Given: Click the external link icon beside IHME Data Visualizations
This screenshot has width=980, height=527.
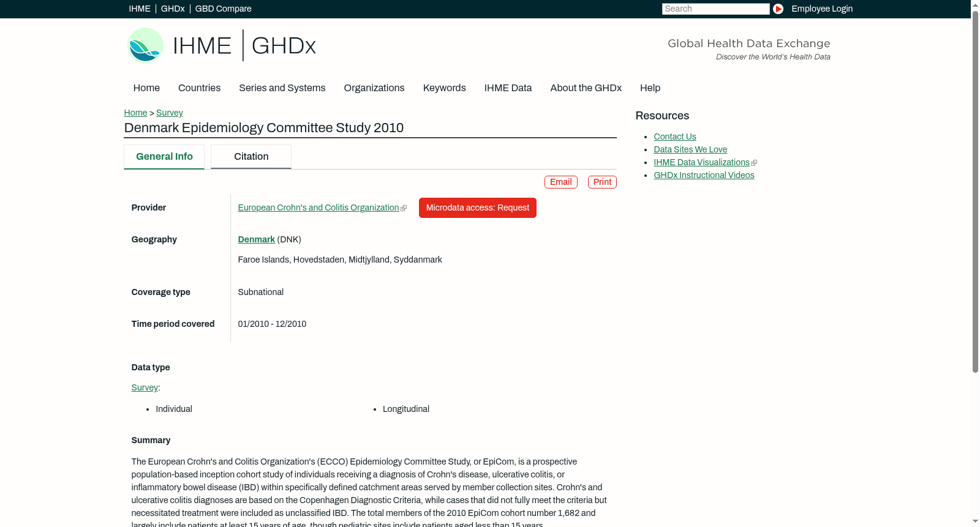Looking at the screenshot, I should tap(754, 163).
